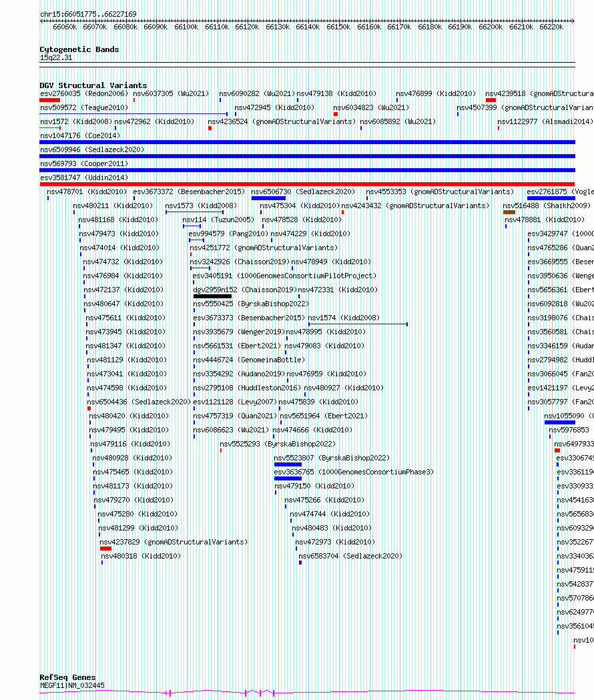
Task: Select brown bar under nsv516488
Action: pos(509,212)
